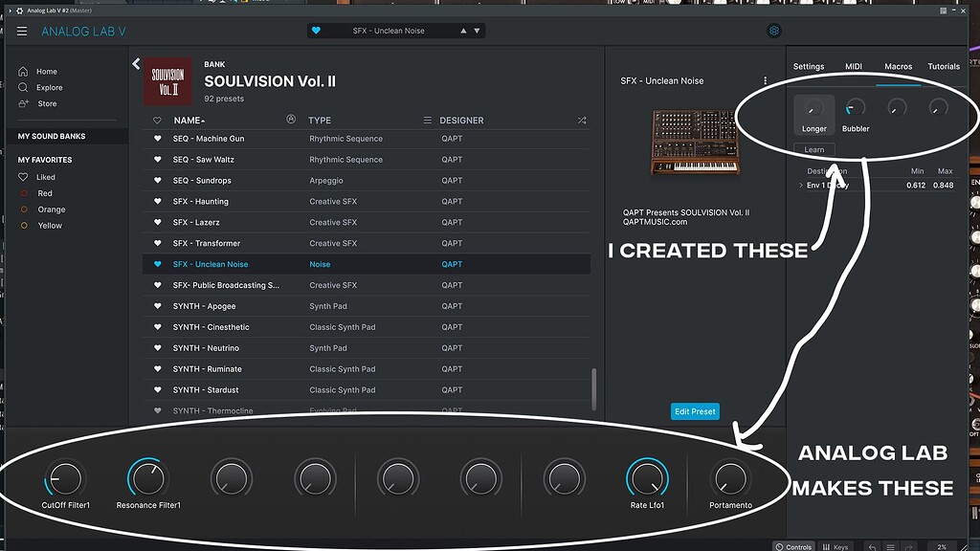980x551 pixels.
Task: Open the hamburger main menu
Action: pos(22,31)
